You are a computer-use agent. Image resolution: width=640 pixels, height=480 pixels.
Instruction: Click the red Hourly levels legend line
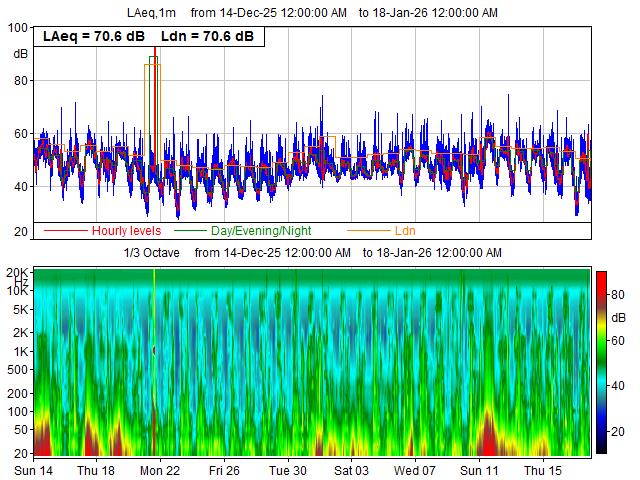(66, 231)
